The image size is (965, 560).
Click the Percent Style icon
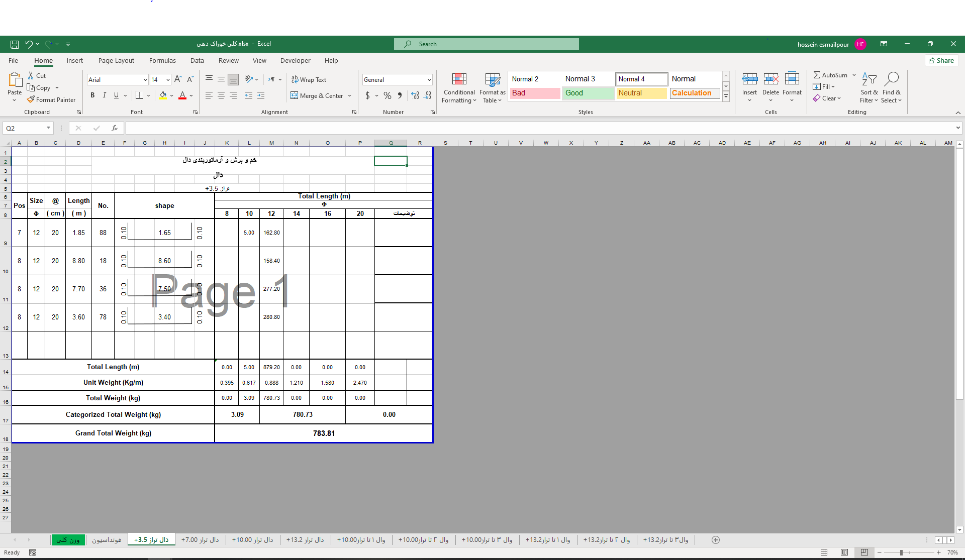(387, 95)
